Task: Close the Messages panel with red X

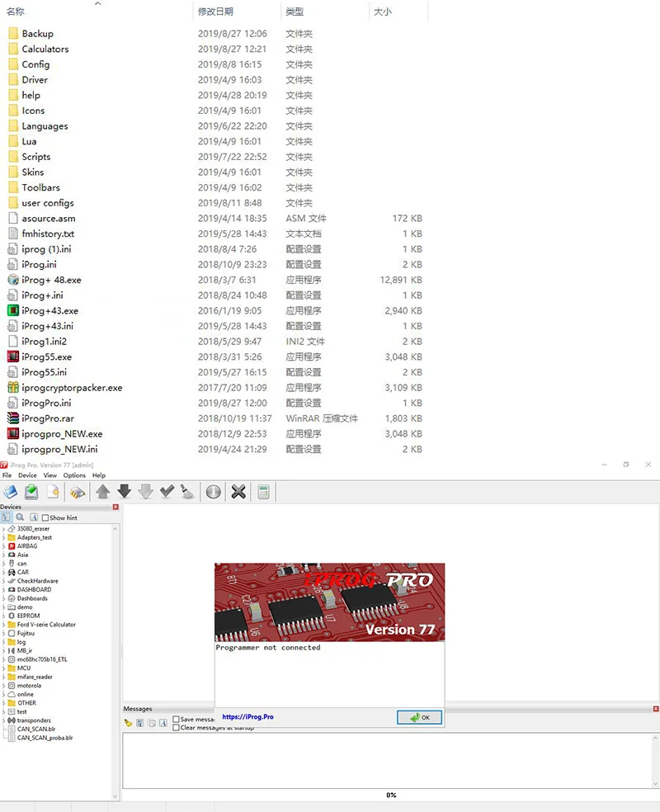Action: point(656,708)
